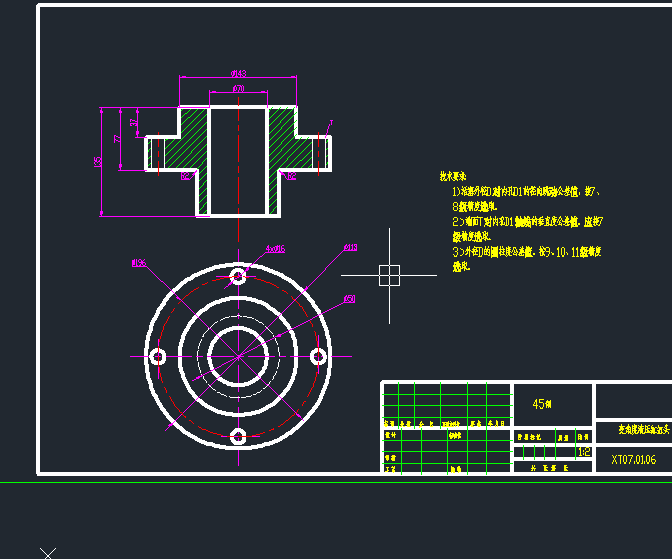Click the UCS origin X icon

click(48, 553)
